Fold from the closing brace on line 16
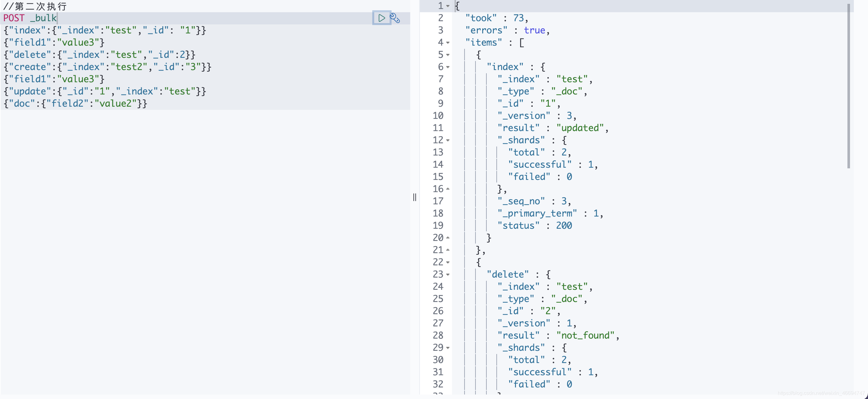868x399 pixels. click(x=448, y=189)
